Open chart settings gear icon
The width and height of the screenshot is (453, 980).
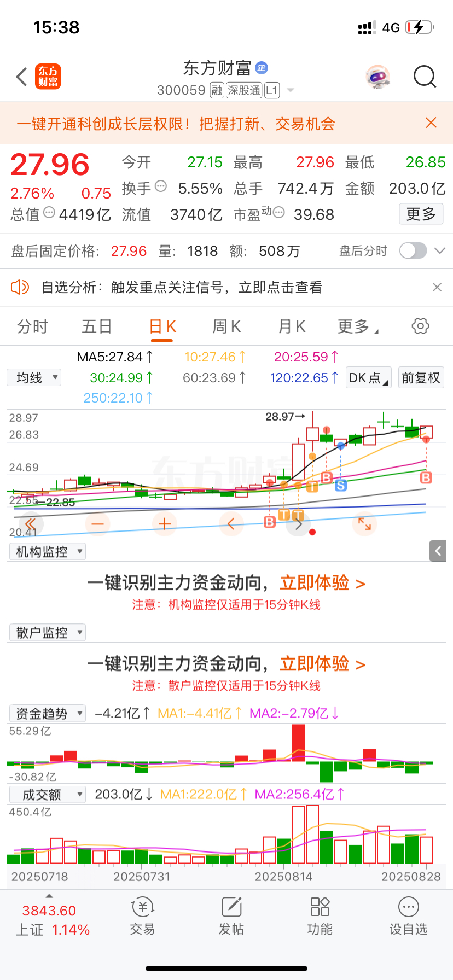click(x=420, y=326)
